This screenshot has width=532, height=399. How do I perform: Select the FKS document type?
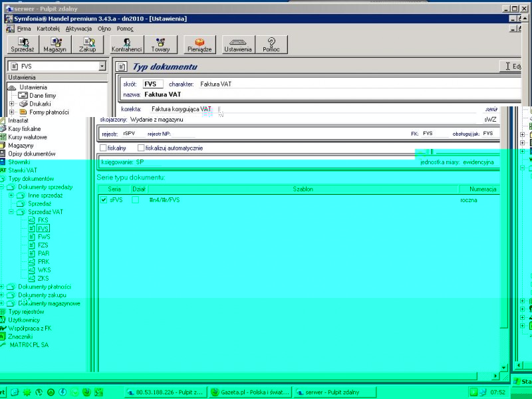point(43,220)
